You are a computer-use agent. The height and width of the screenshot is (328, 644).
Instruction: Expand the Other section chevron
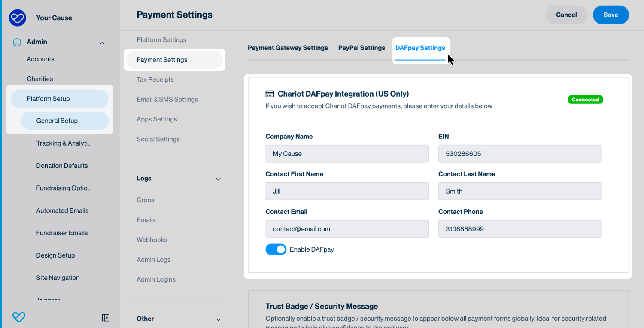(x=218, y=319)
